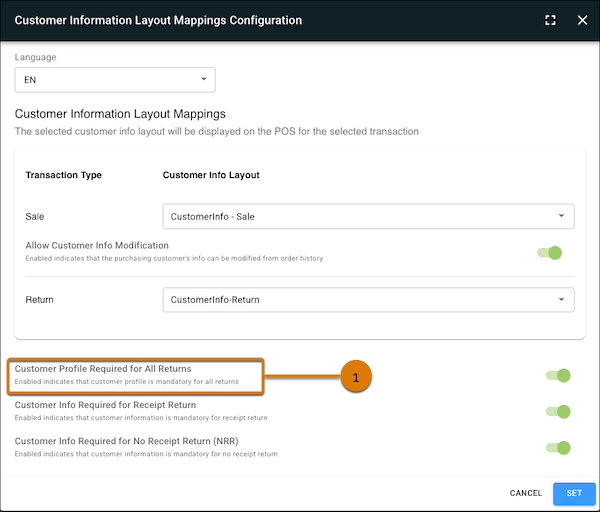Viewport: 600px width, 512px height.
Task: Toggle Allow Customer Info Modification switch
Action: click(x=549, y=253)
